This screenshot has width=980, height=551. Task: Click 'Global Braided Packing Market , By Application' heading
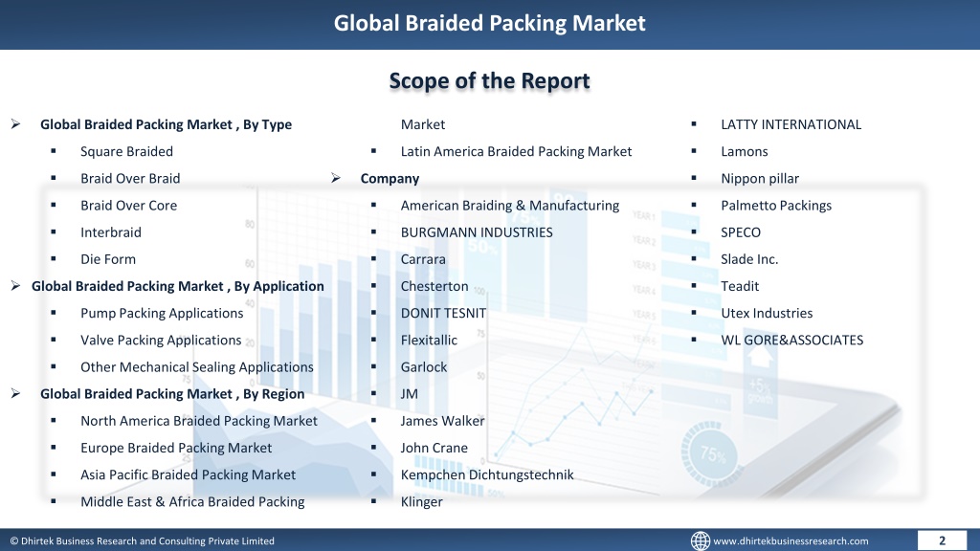pyautogui.click(x=177, y=286)
